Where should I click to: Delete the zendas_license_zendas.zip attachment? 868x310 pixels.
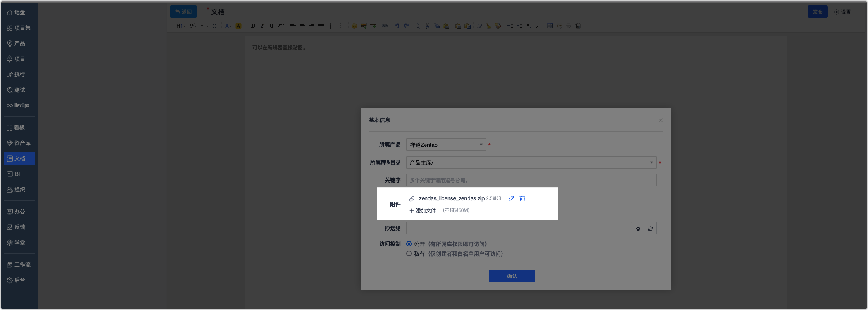point(522,198)
